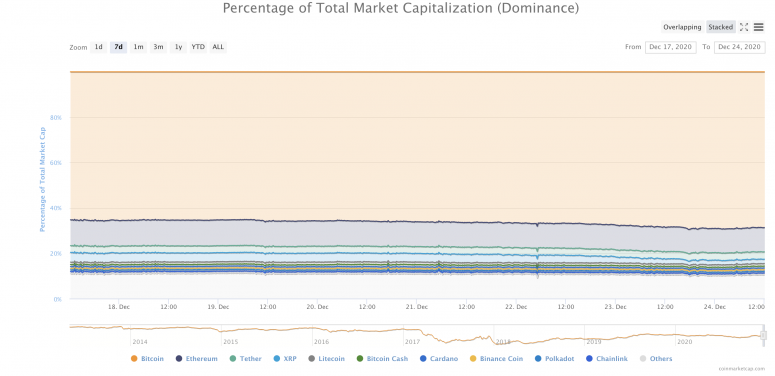Click the From date field
The width and height of the screenshot is (775, 376).
671,47
